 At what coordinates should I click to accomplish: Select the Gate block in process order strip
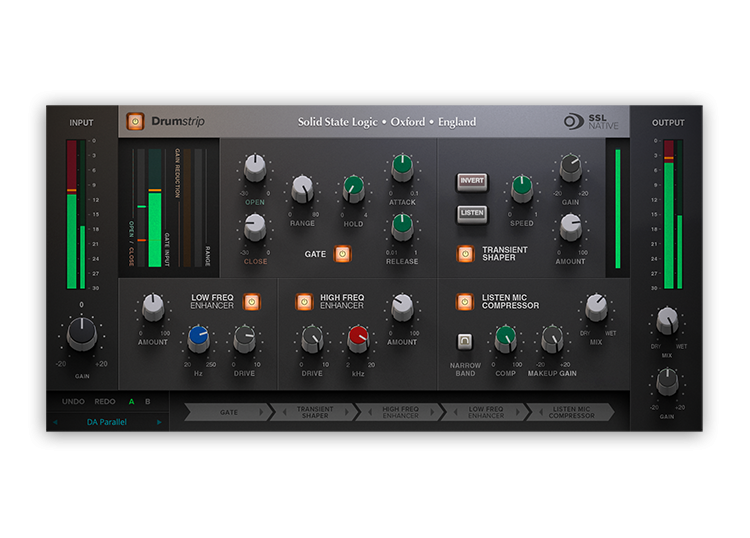pyautogui.click(x=229, y=412)
